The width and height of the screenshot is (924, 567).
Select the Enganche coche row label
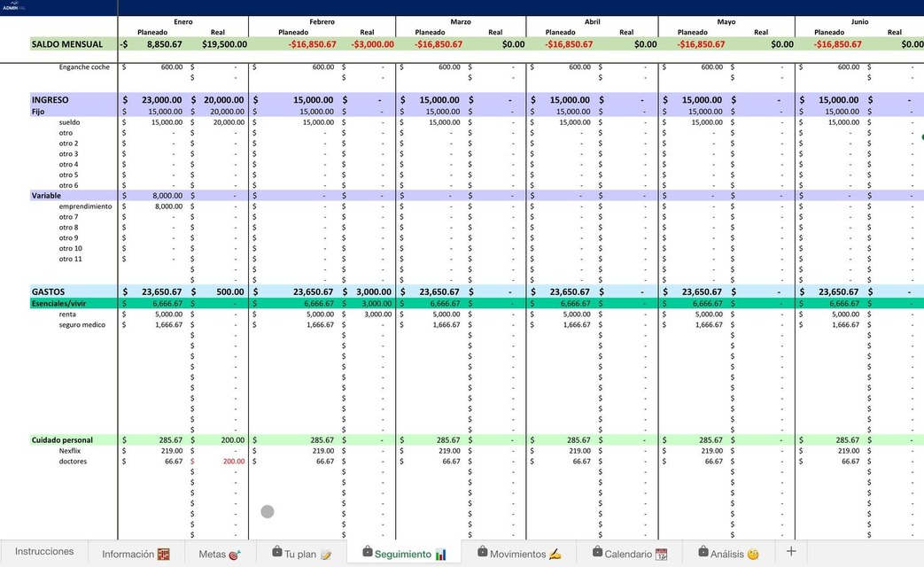(84, 67)
